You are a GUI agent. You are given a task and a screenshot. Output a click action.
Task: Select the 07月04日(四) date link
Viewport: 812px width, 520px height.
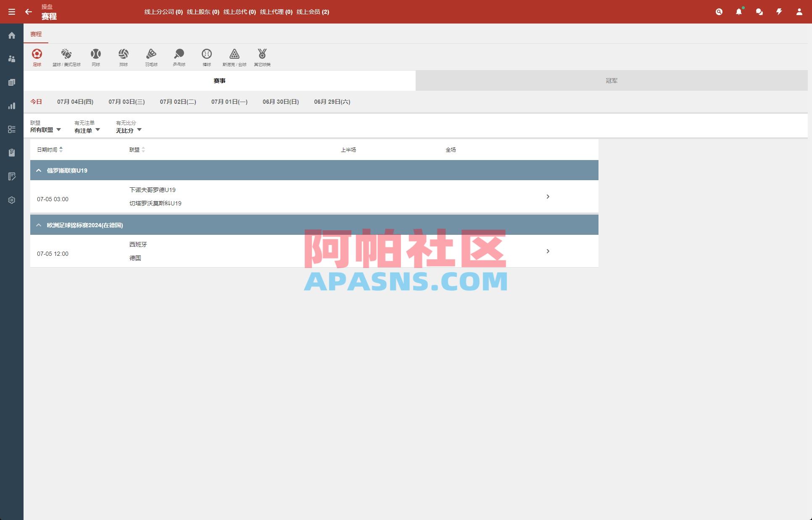75,102
